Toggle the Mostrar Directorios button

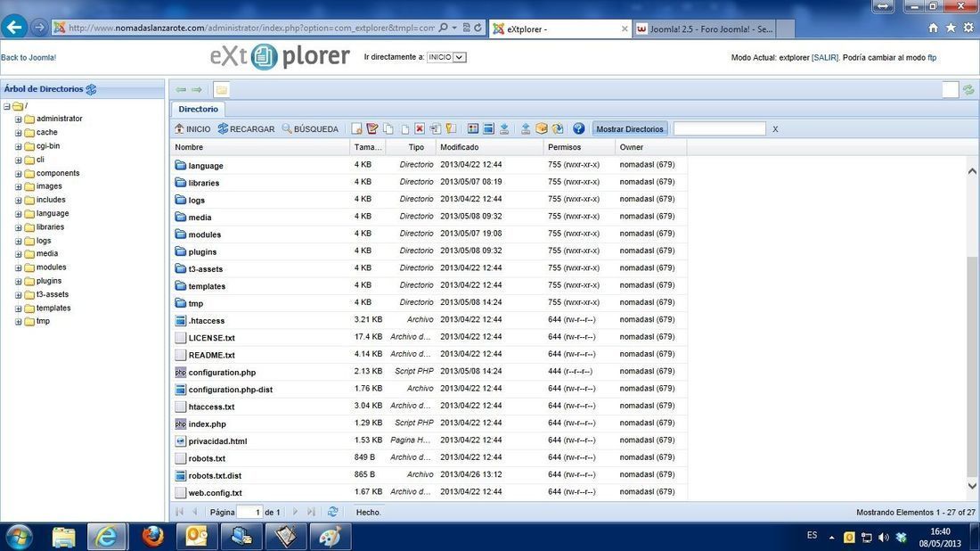(629, 129)
